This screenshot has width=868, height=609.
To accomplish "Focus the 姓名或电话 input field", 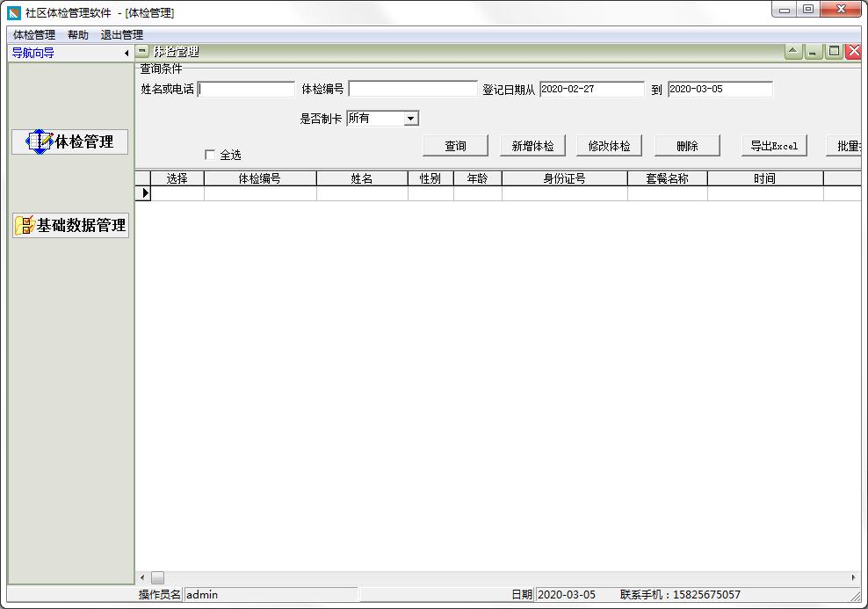I will coord(246,89).
